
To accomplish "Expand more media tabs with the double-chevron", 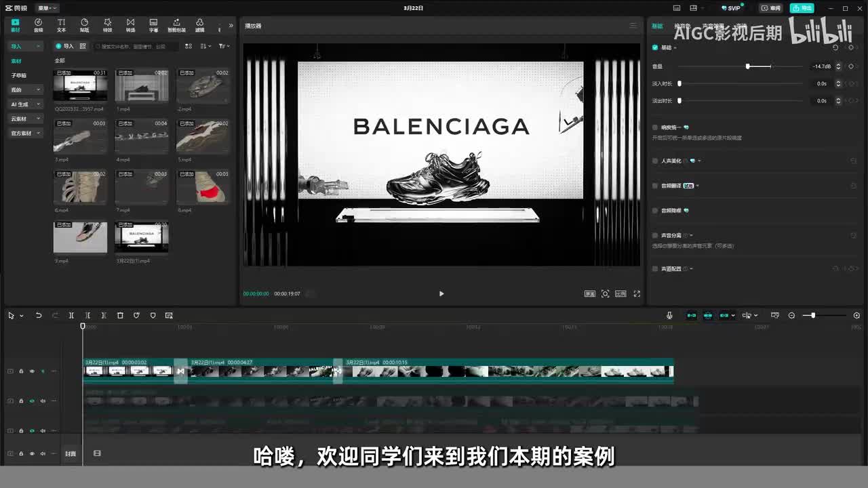I will tap(231, 26).
